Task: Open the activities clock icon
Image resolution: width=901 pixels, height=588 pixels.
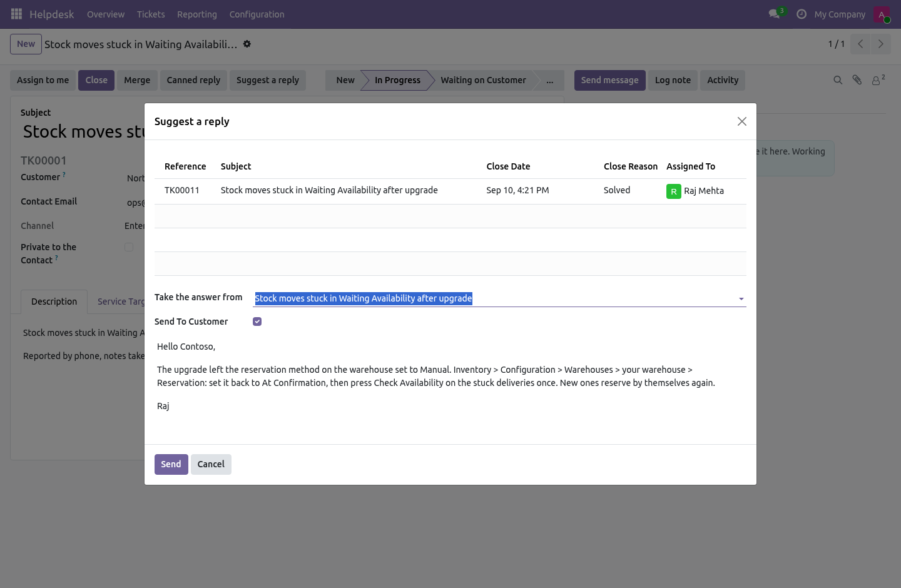Action: (x=802, y=14)
